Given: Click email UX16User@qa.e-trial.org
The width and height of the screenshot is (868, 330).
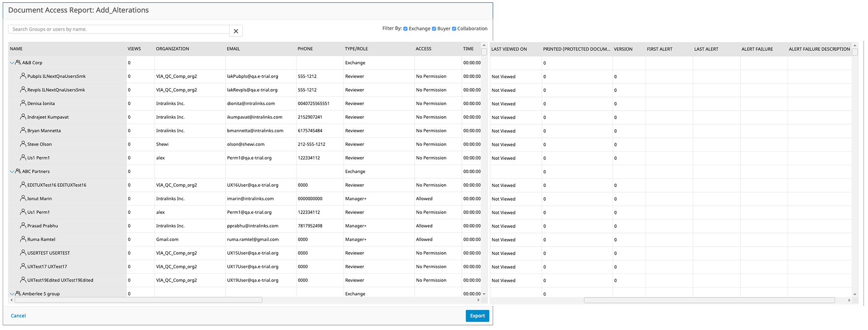Looking at the screenshot, I should pos(253,185).
